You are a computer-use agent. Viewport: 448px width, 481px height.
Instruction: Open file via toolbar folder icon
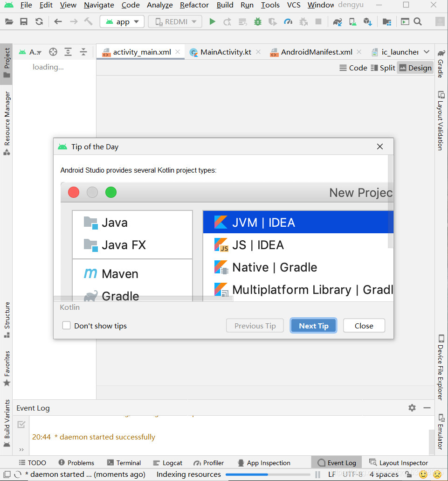point(9,21)
